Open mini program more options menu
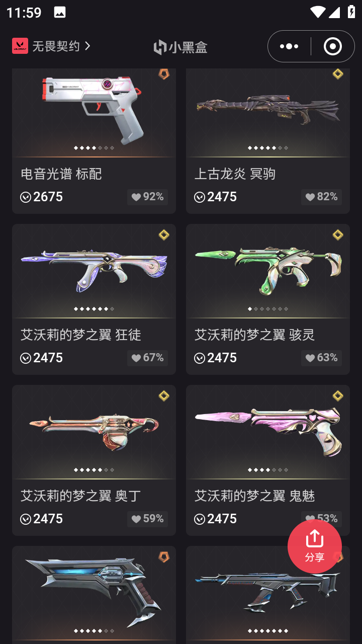This screenshot has height=644, width=362. tap(289, 46)
